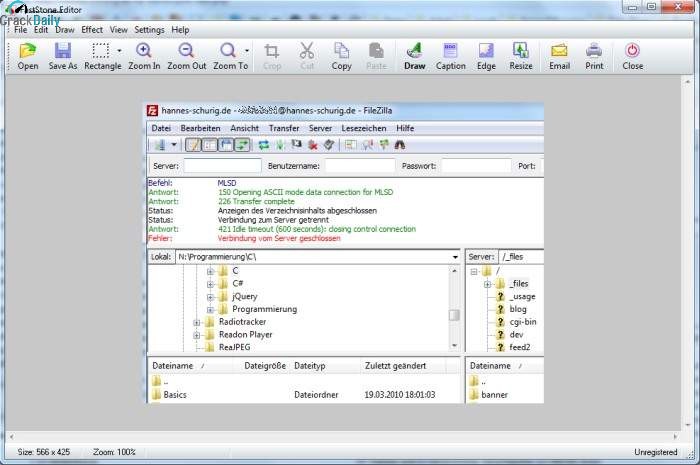
Task: Open the File menu in FastStone Editor
Action: coord(21,30)
